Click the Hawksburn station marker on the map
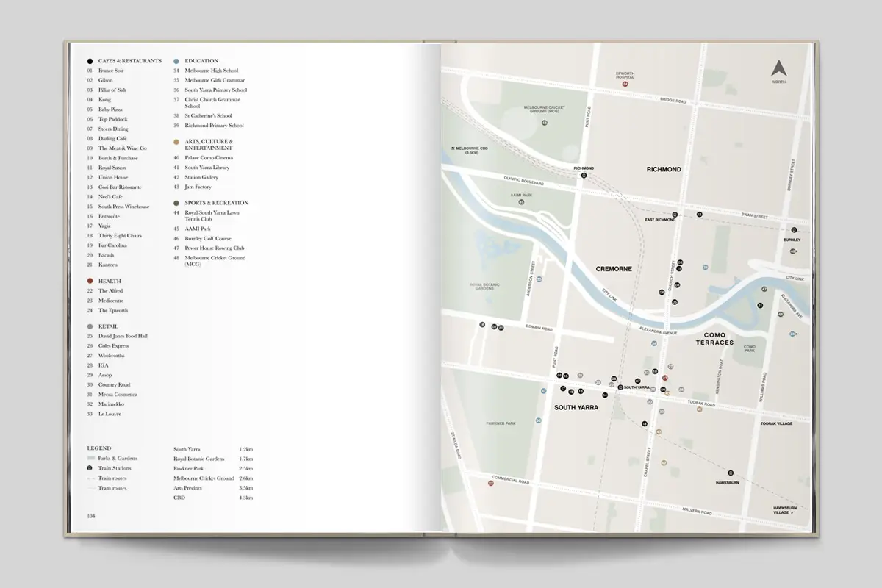Screen dimensions: 882x588 (731, 473)
